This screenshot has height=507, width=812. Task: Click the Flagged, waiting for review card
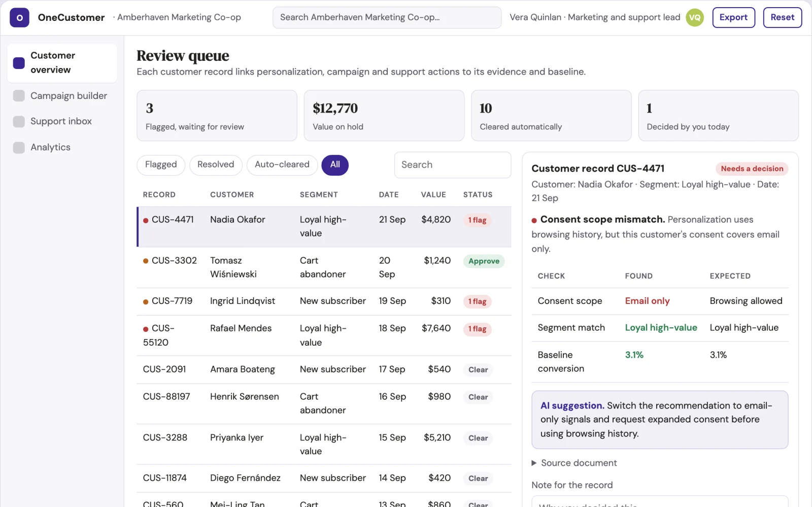(x=217, y=116)
